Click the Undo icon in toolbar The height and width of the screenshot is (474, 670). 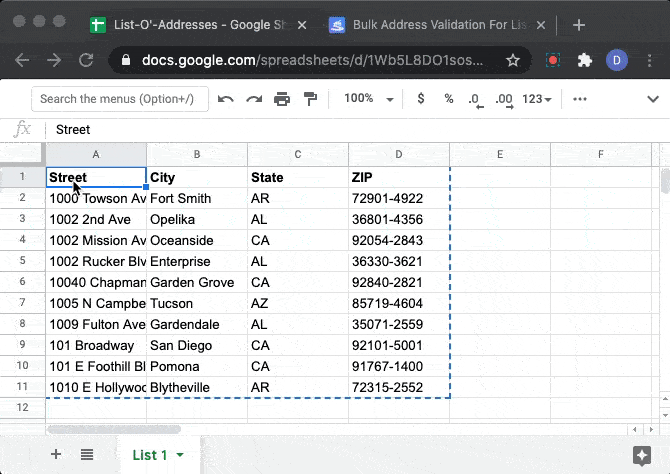pos(226,99)
